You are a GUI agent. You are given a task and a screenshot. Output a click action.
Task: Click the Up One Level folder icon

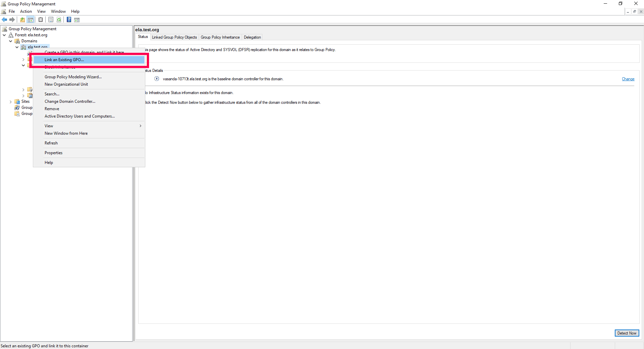click(x=22, y=20)
